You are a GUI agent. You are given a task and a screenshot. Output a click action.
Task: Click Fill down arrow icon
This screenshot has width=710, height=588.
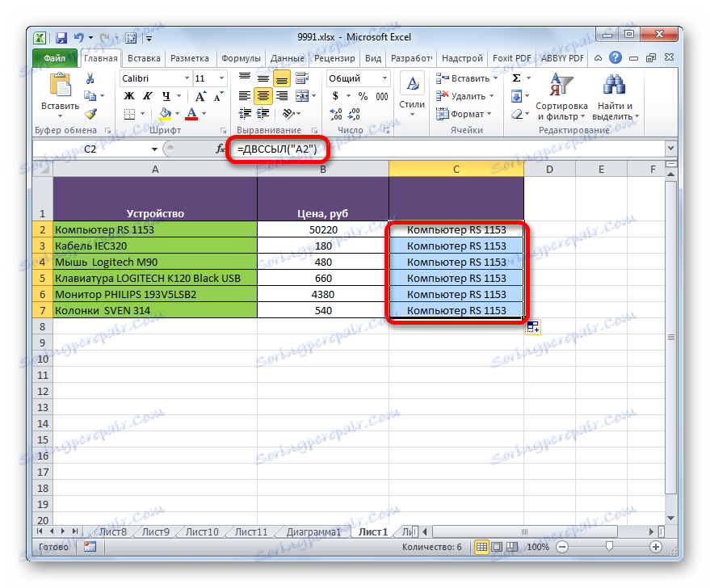[x=516, y=96]
